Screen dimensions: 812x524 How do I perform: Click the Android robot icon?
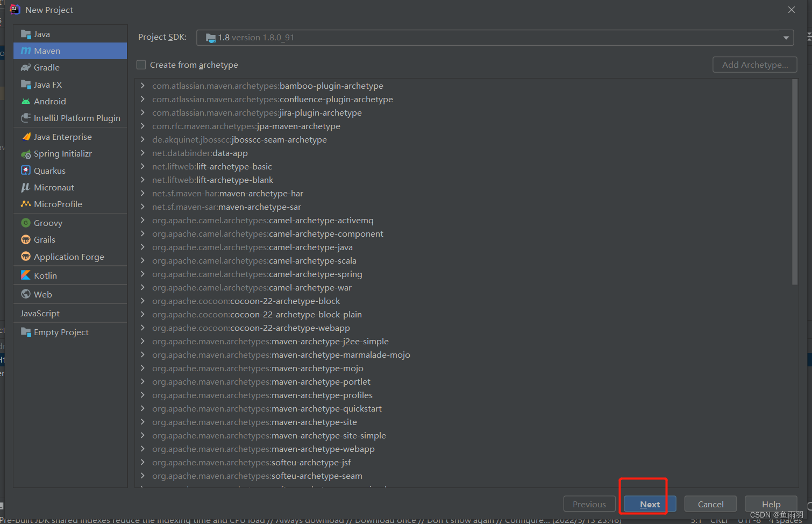pyautogui.click(x=26, y=101)
